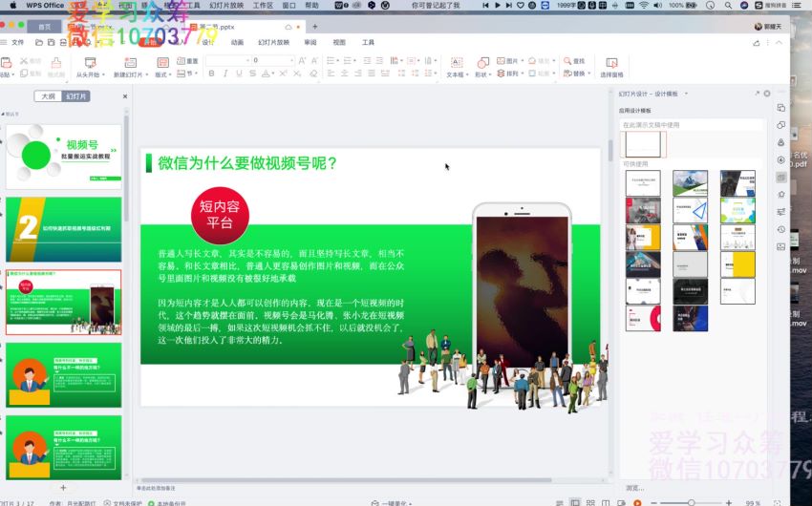Expand the 从头开始 dropdown arrow
812x506 pixels.
(x=103, y=75)
